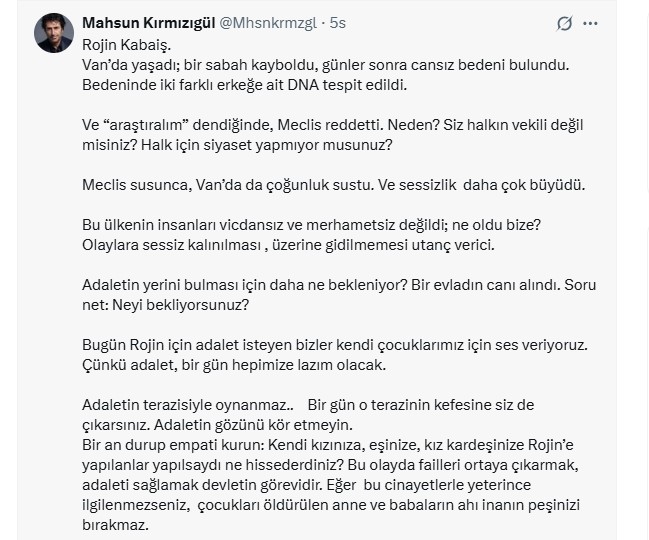Click the line about DNA tespit edildi
Screen dimensions: 649x540
click(244, 85)
